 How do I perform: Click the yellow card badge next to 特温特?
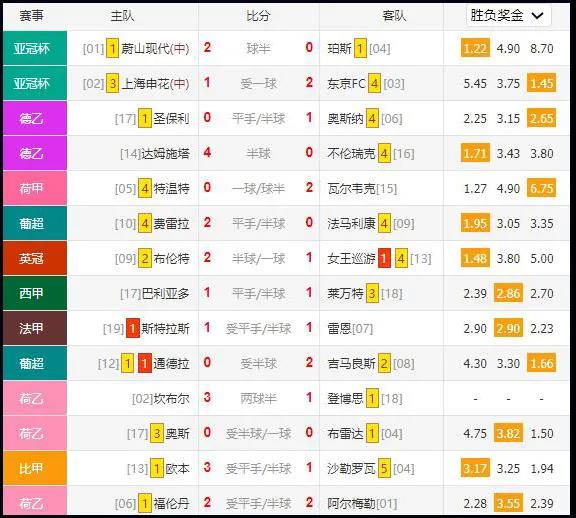pyautogui.click(x=145, y=188)
